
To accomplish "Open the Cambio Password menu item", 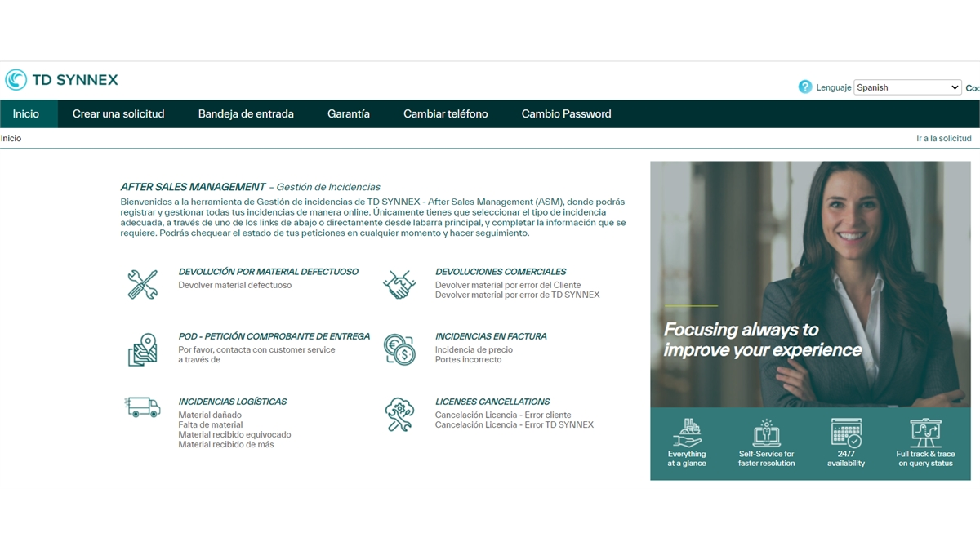I will [x=567, y=113].
